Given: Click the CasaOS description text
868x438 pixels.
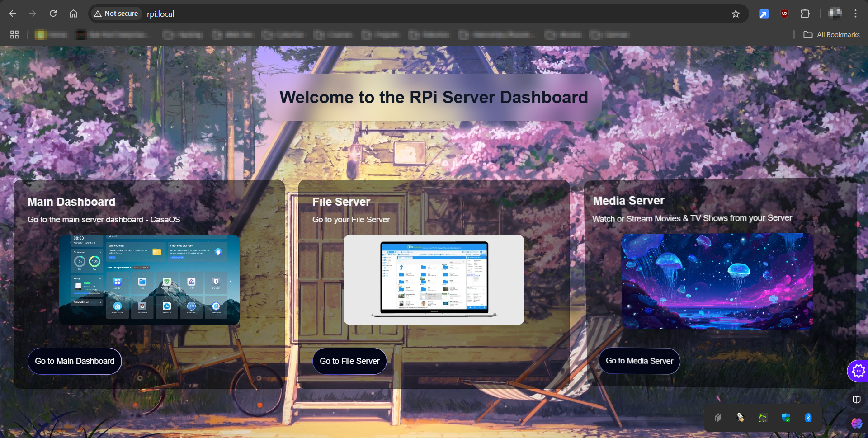Looking at the screenshot, I should (104, 220).
